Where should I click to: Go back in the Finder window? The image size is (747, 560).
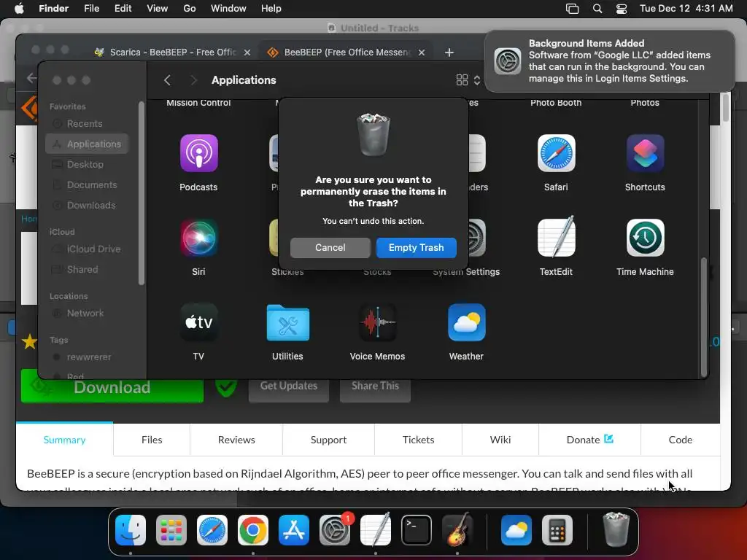tap(167, 80)
